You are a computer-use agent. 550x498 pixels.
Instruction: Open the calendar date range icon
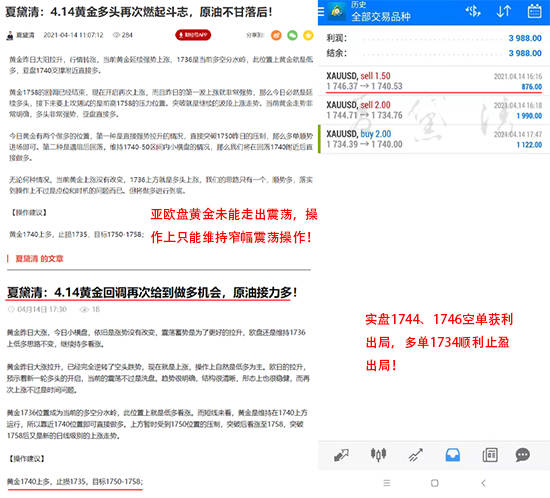[x=534, y=12]
